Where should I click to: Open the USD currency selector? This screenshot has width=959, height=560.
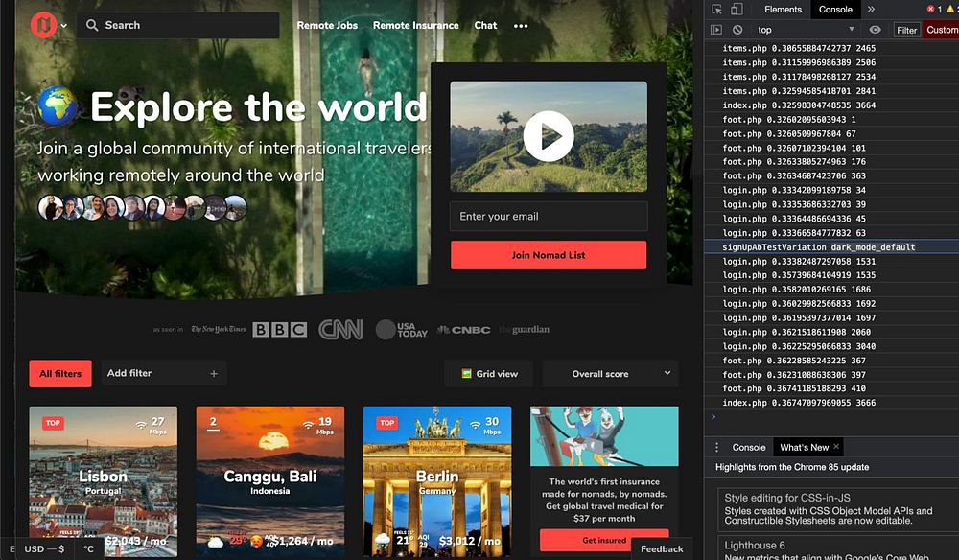pos(44,549)
